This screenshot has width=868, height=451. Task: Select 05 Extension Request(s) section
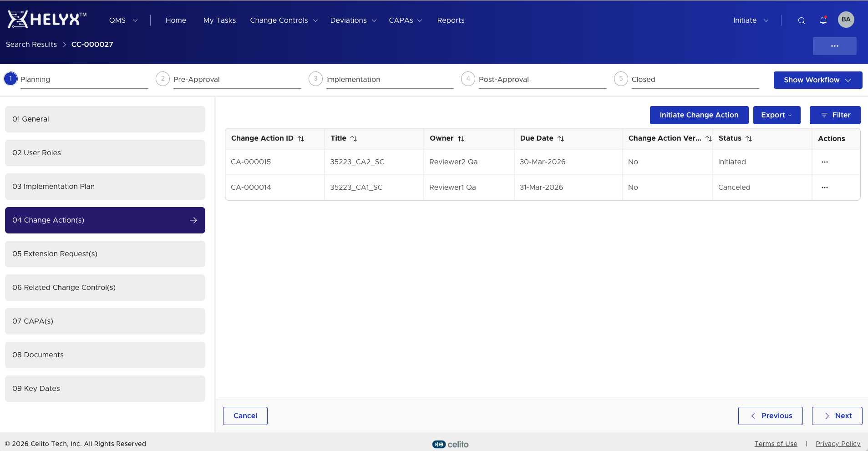(x=105, y=254)
